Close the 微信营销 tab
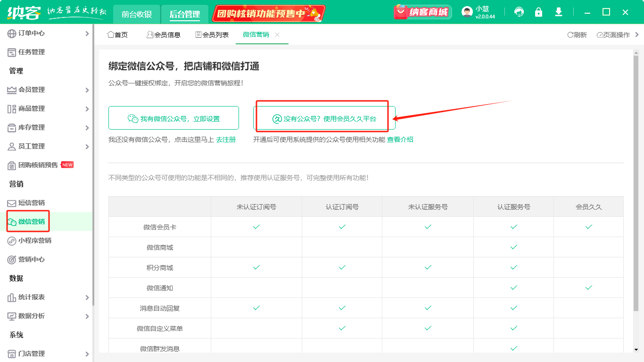The image size is (644, 362). pos(277,34)
